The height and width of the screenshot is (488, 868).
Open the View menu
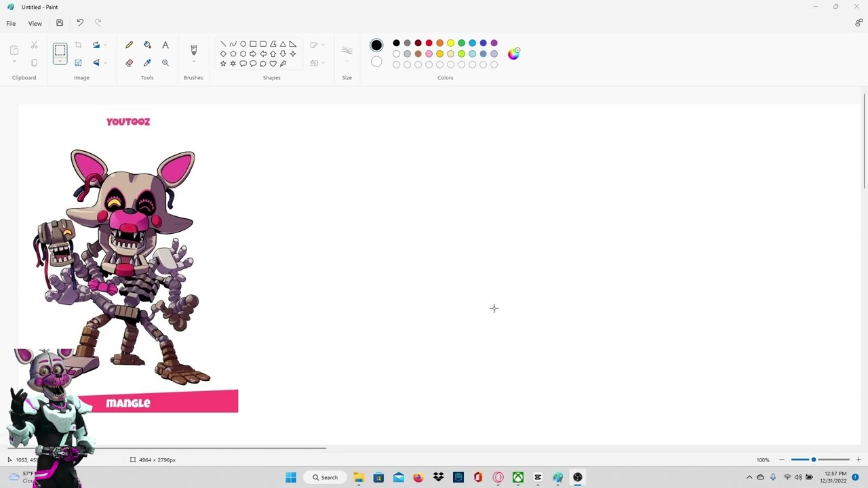click(x=35, y=23)
